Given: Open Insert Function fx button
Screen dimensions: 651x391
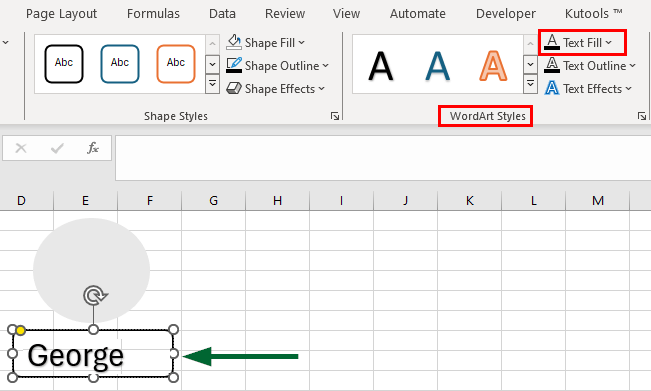Looking at the screenshot, I should point(93,148).
